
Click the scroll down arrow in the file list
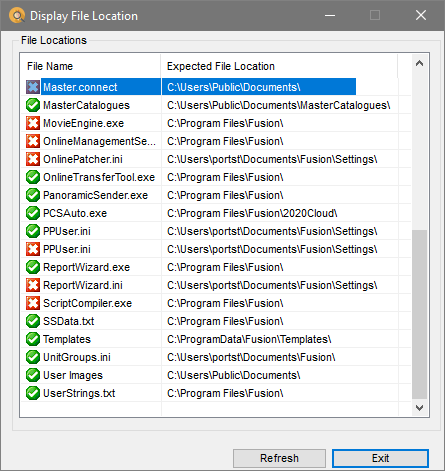tap(419, 408)
